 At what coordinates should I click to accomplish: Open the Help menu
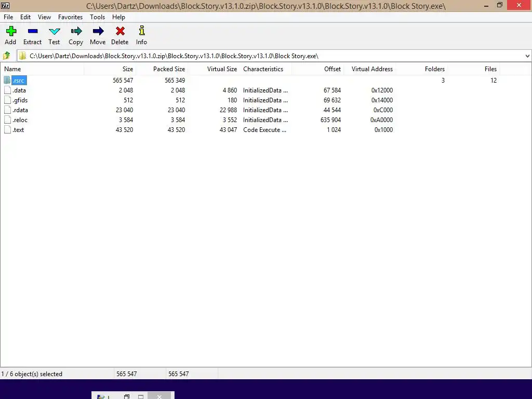119,17
